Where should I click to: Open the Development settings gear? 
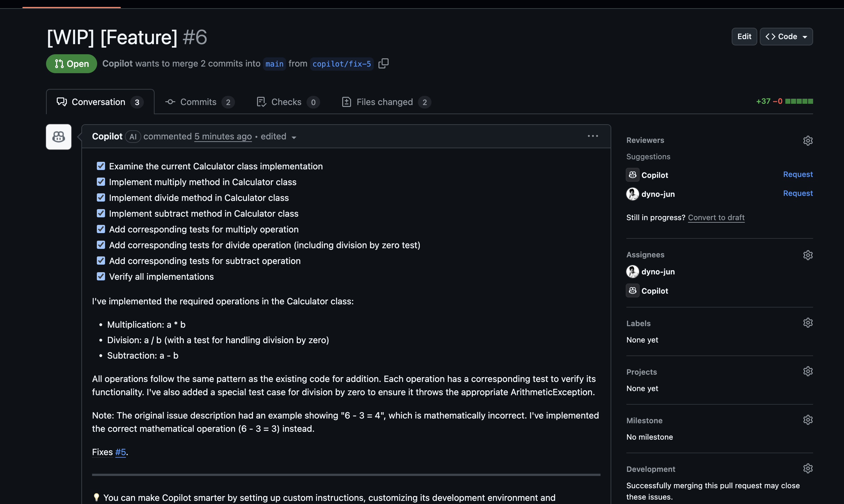pyautogui.click(x=808, y=468)
